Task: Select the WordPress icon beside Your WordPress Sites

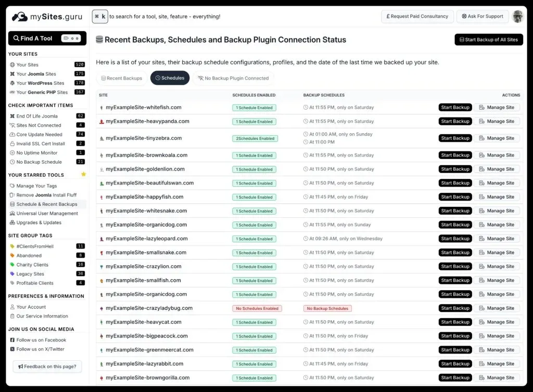Action: point(11,83)
